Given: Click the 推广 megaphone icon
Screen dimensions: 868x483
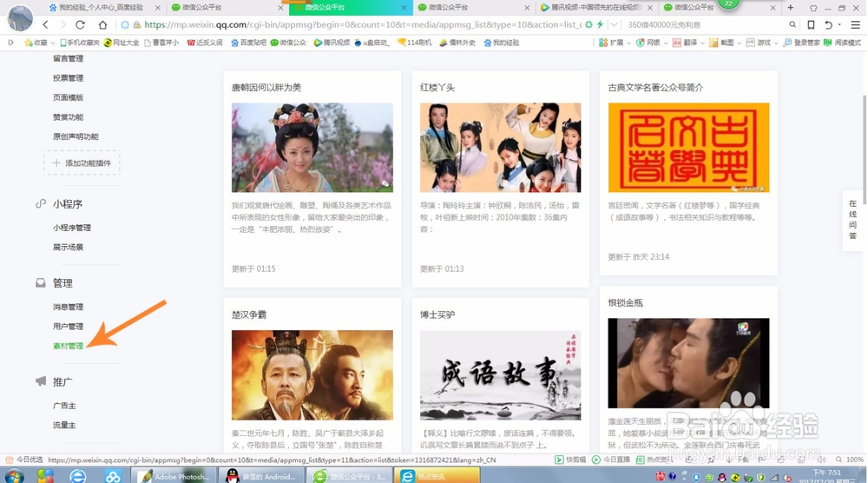Looking at the screenshot, I should (x=41, y=381).
